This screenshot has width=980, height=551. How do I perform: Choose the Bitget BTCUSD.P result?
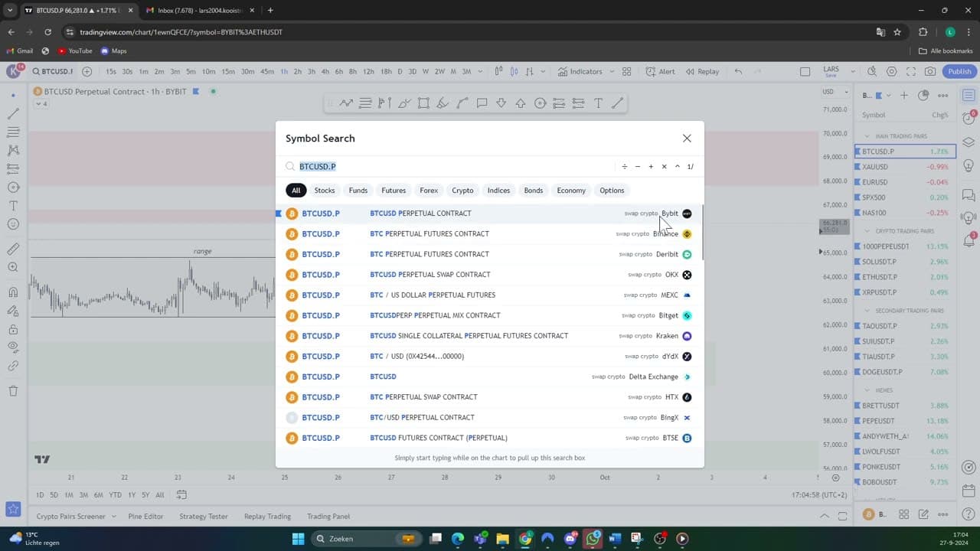pyautogui.click(x=488, y=315)
